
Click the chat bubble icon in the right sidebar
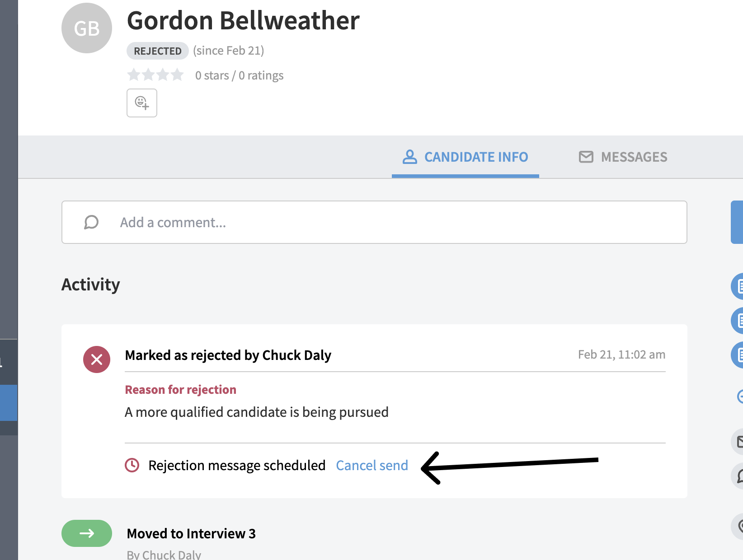739,476
